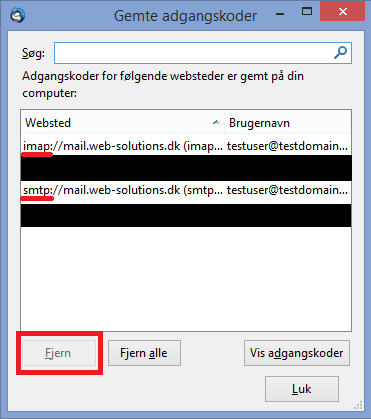Viewport: 371px width, 419px height.
Task: Click testuser@testdomain username in imap row
Action: coord(287,146)
